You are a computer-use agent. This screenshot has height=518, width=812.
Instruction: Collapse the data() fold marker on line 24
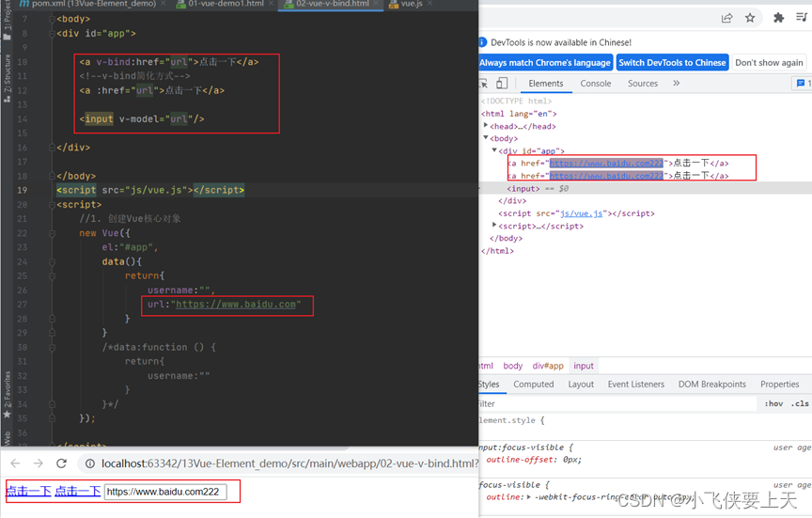52,262
